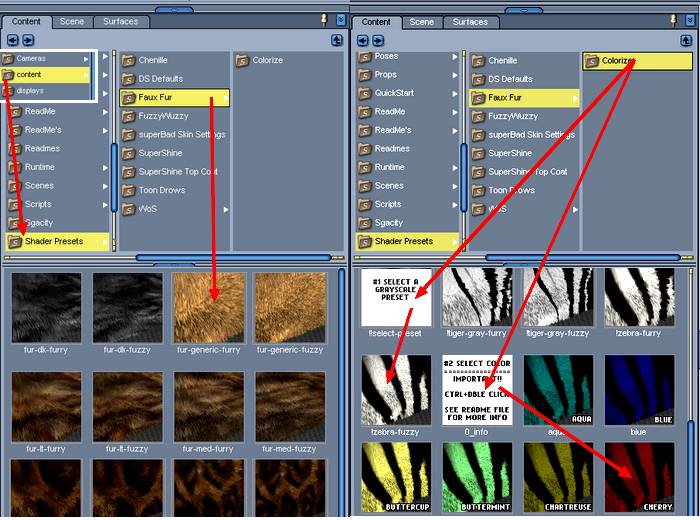The height and width of the screenshot is (520, 700).
Task: Apply the Chartreuse color preset
Action: (x=558, y=477)
